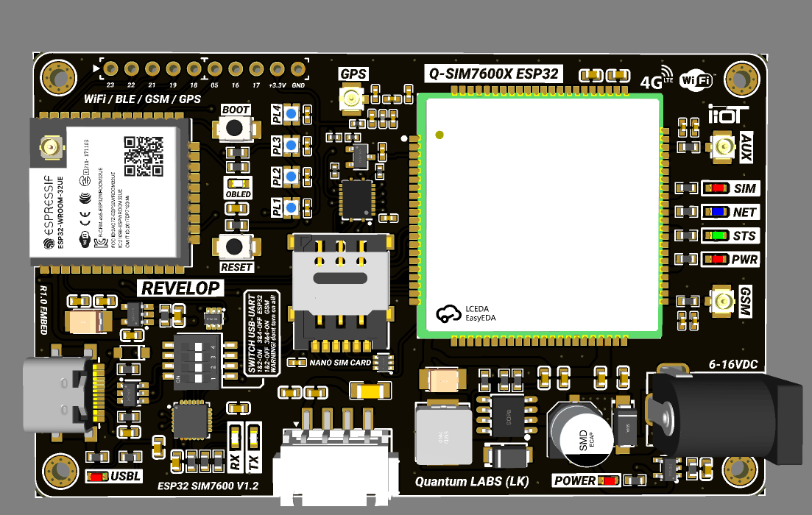The width and height of the screenshot is (812, 515).
Task: Click the QR code on ESP32 module
Action: pos(144,156)
